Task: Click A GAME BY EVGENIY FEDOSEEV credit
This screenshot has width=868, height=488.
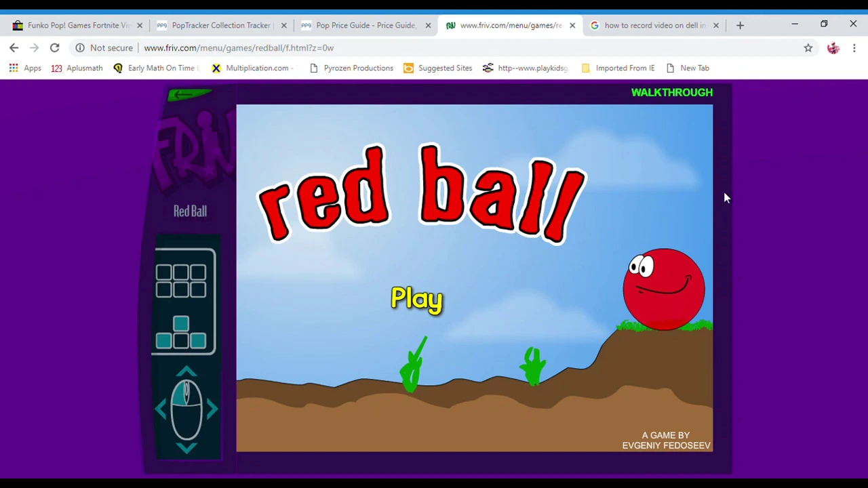Action: [x=666, y=441]
